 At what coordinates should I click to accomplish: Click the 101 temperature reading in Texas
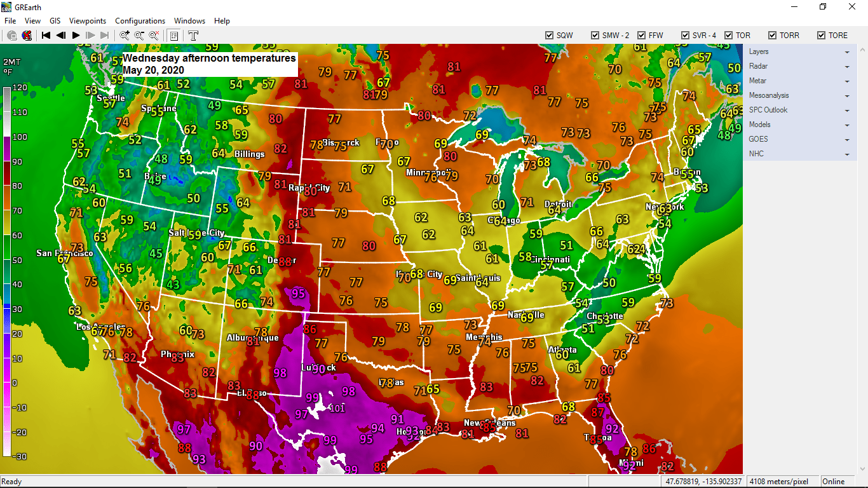[x=337, y=407]
